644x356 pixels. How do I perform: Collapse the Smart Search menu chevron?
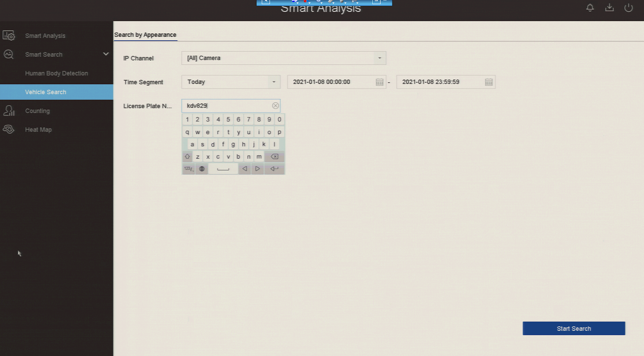(x=106, y=54)
